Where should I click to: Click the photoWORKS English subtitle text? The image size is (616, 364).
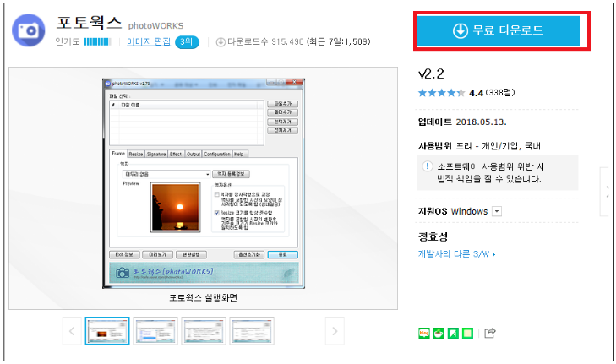tap(155, 26)
